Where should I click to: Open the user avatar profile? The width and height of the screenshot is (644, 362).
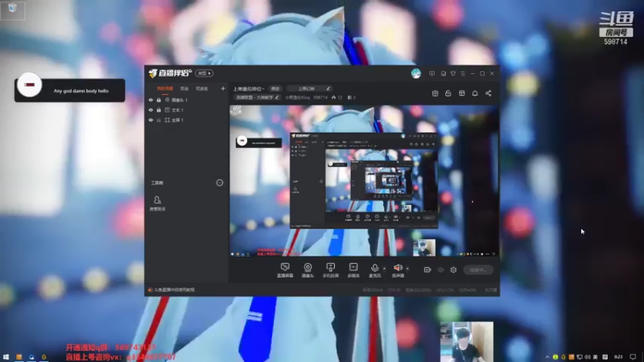coord(416,73)
